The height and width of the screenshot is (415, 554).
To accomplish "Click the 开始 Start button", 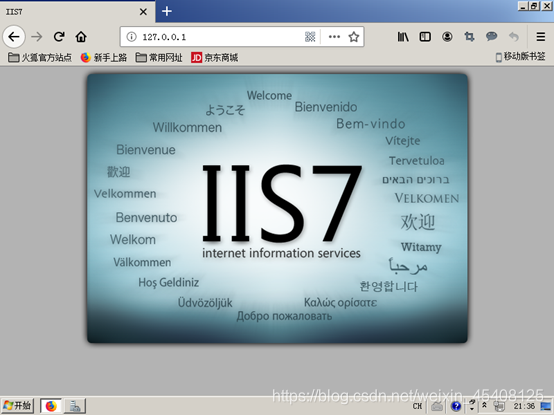I will (x=17, y=406).
